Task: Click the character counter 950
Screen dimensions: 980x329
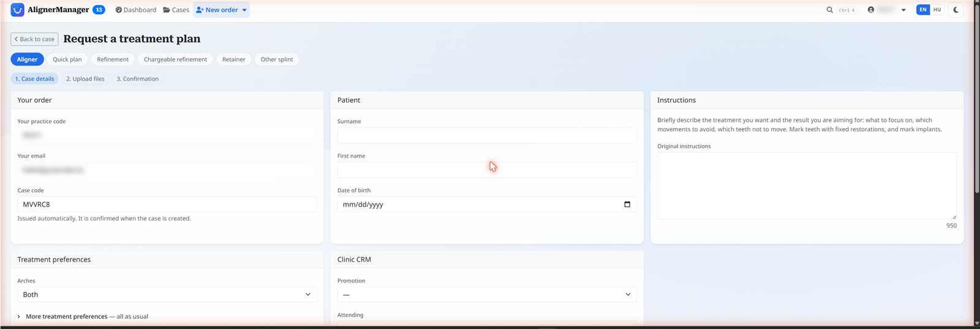Action: point(951,226)
